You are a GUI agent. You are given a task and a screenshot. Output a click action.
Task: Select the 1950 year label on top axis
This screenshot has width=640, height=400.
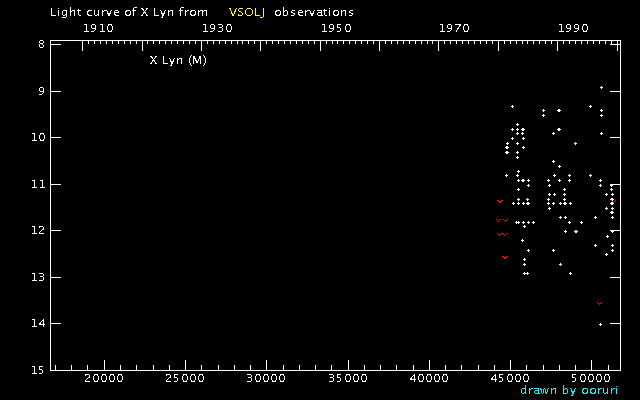pos(336,27)
